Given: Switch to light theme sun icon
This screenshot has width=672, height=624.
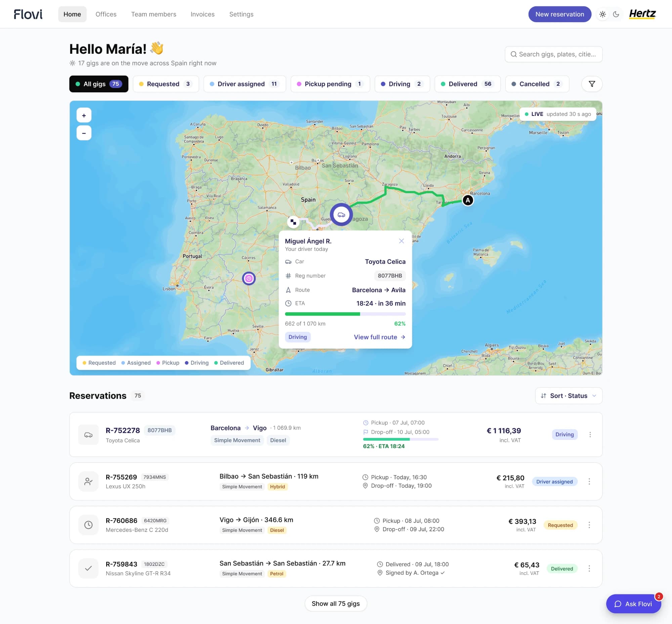Looking at the screenshot, I should click(602, 14).
